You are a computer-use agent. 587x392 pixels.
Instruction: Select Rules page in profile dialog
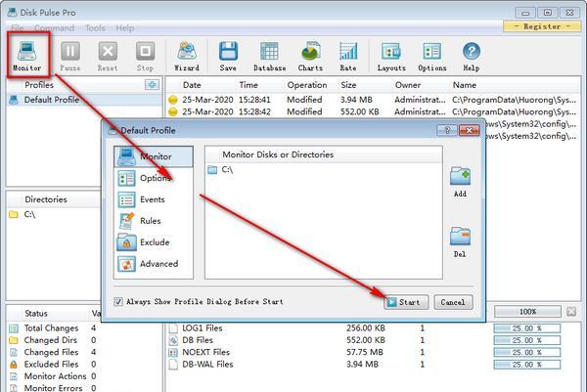tap(154, 221)
